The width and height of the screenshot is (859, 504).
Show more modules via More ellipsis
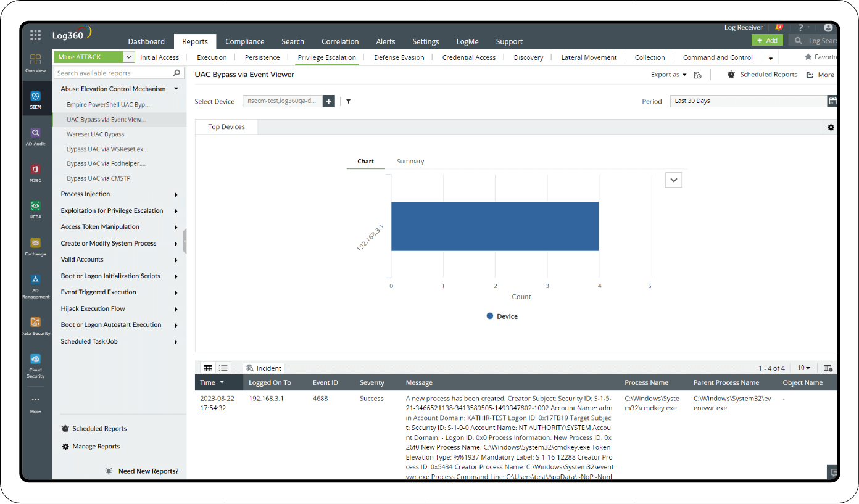point(35,403)
